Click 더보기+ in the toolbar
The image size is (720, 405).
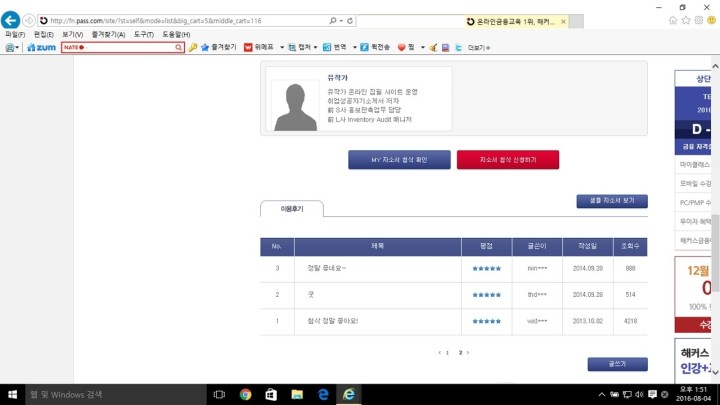(x=479, y=48)
